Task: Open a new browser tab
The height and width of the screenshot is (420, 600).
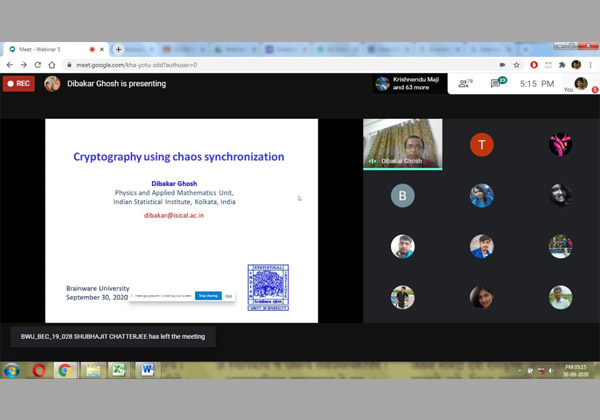Action: 118,49
